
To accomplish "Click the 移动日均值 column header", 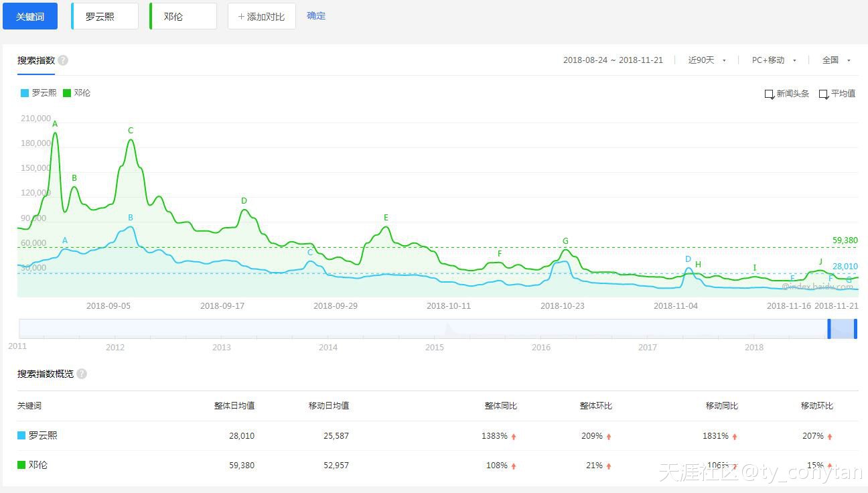I will coord(329,406).
